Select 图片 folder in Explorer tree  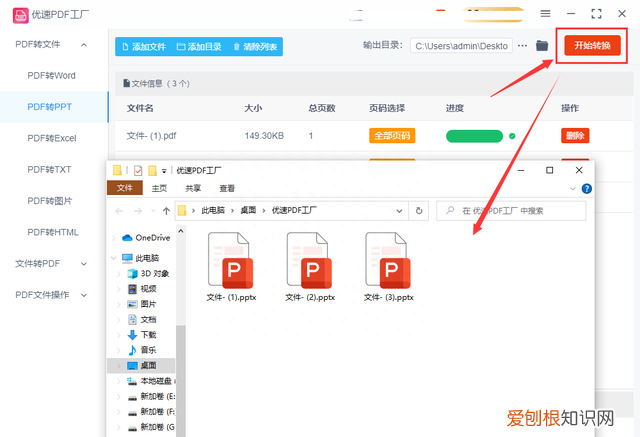click(x=142, y=304)
